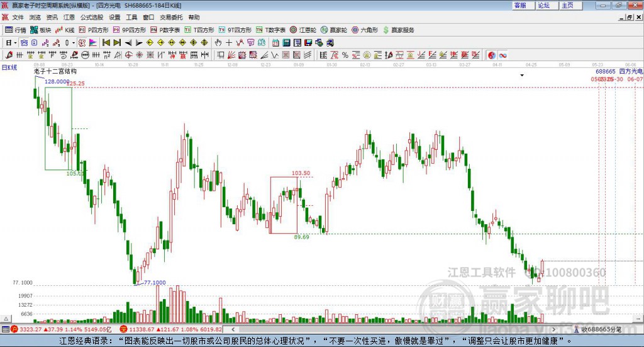
Task: Open the 浏览 menu
Action: 35,17
